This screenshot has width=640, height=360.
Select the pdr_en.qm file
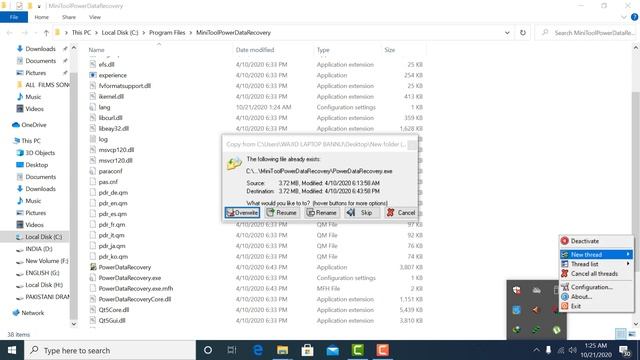113,203
